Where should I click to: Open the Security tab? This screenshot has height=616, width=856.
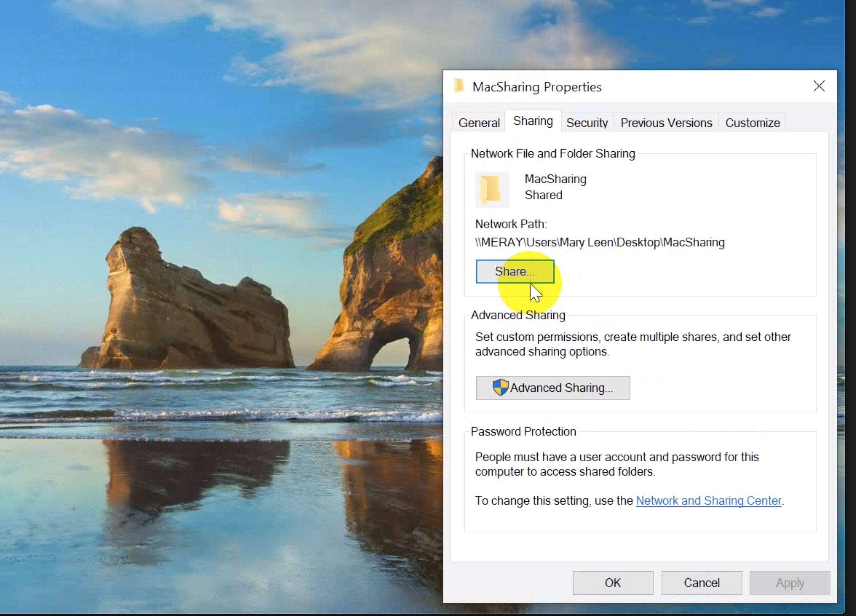(x=586, y=123)
